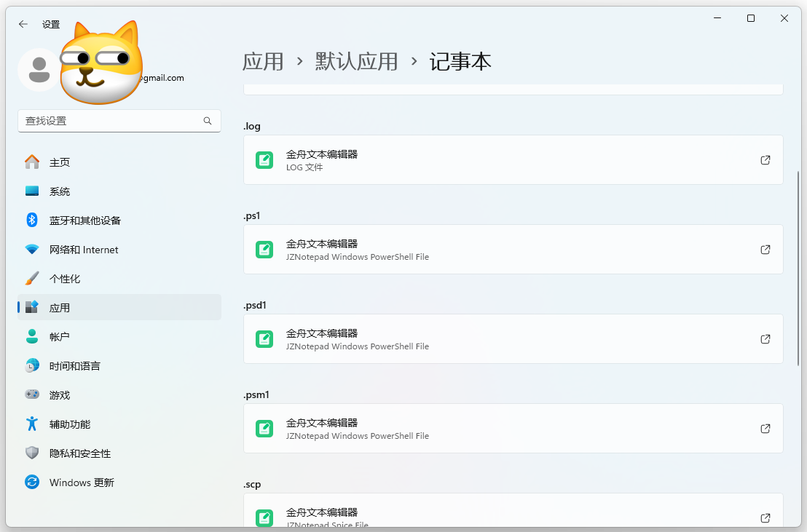This screenshot has height=532, width=807.
Task: Click the green editor icon under .psm1
Action: click(x=264, y=429)
